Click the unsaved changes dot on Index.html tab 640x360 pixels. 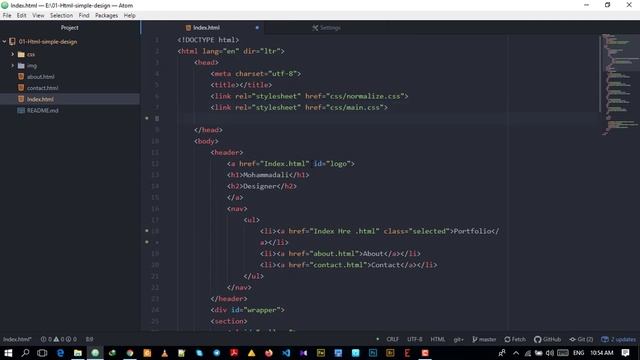pyautogui.click(x=257, y=28)
